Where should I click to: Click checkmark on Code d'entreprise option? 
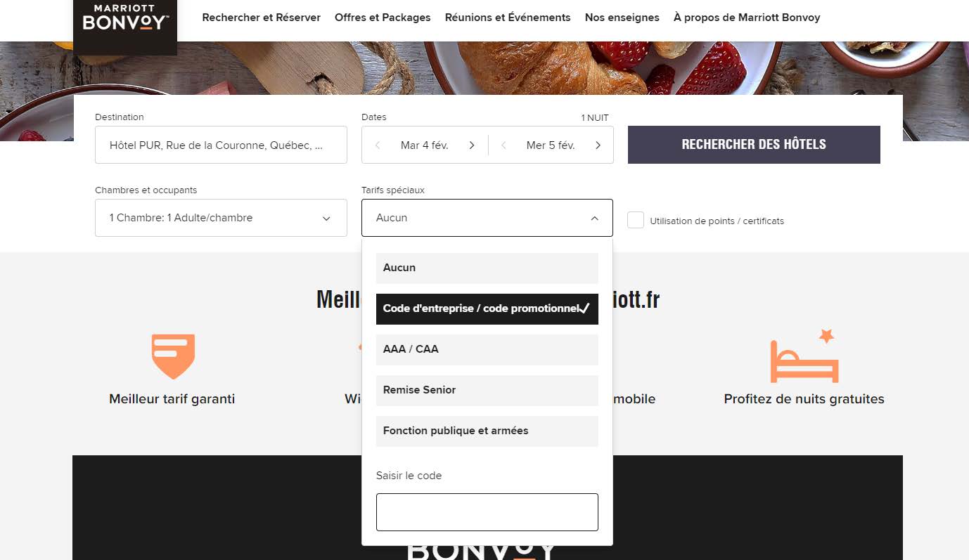click(x=584, y=308)
